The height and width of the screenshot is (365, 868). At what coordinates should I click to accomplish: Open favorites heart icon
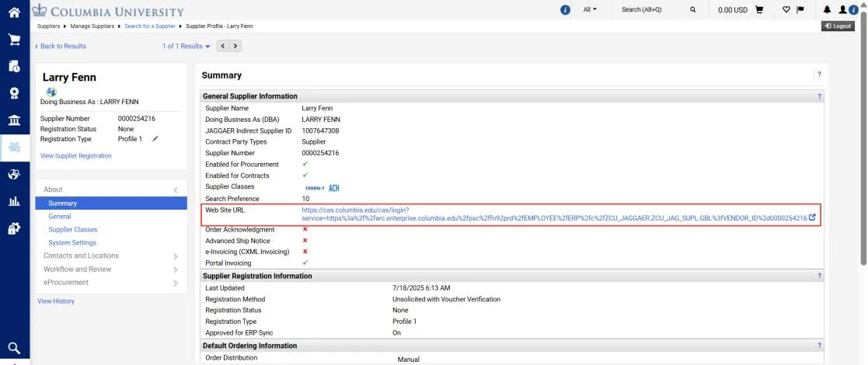786,10
